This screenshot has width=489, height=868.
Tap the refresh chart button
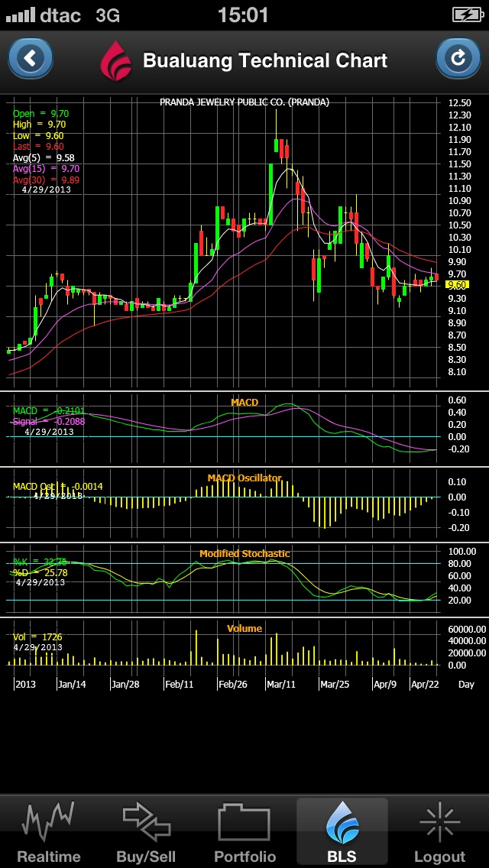coord(458,58)
